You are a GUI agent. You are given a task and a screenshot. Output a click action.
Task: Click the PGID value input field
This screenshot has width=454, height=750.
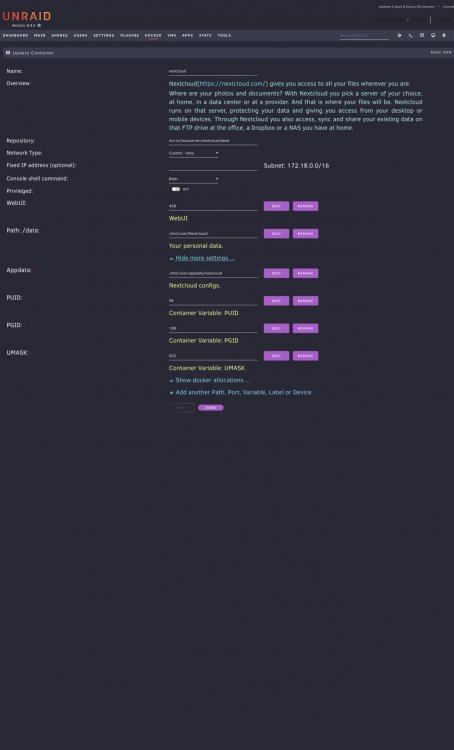[x=213, y=329]
